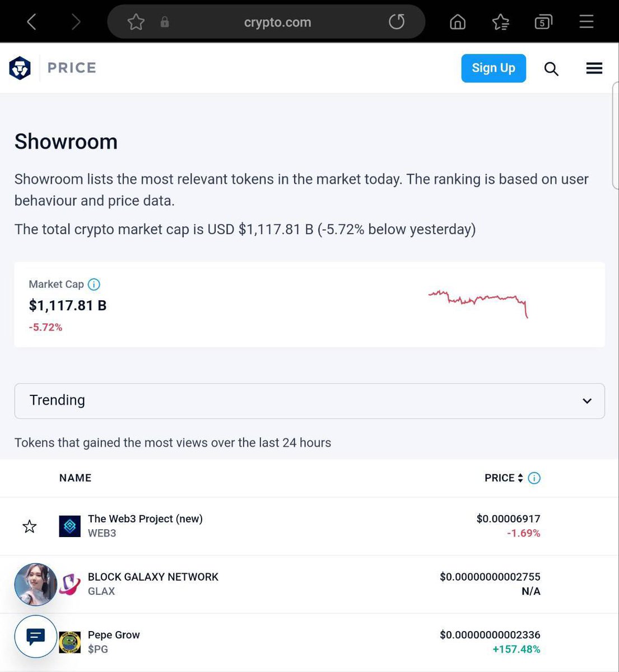The image size is (619, 672).
Task: Open the support agent avatar
Action: [36, 585]
